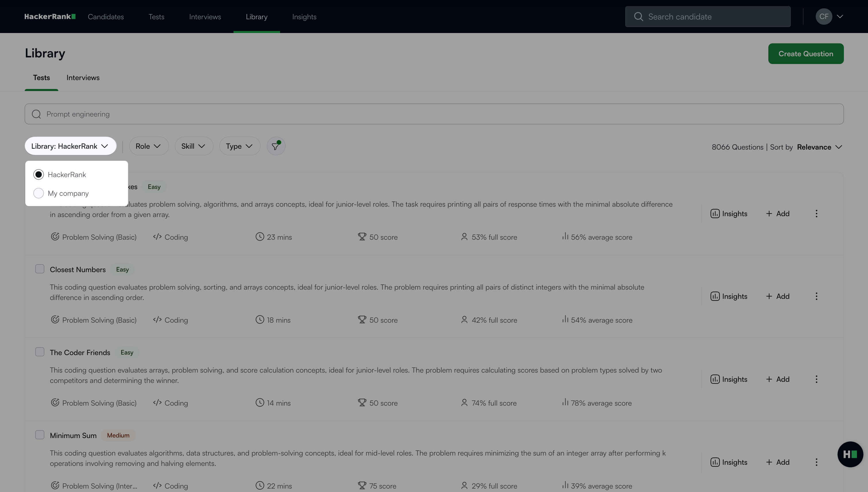Select the My company radio option
The height and width of the screenshot is (492, 868).
click(38, 193)
